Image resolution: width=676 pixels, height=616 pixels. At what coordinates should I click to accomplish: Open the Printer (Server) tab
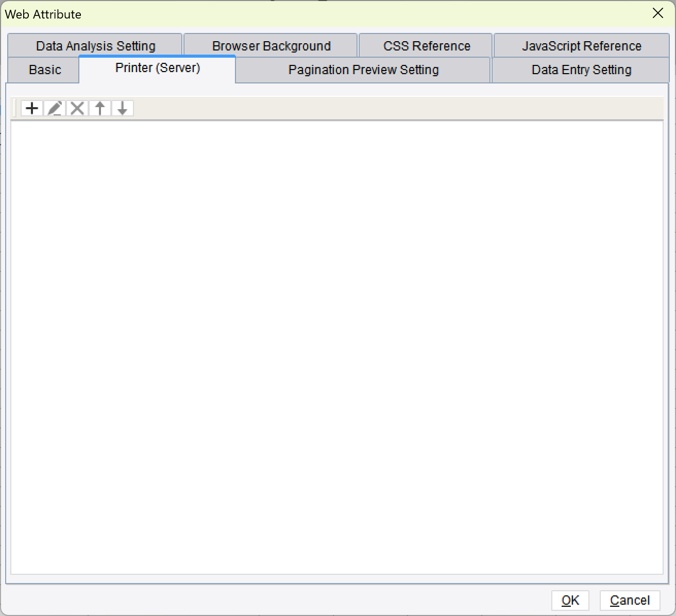click(157, 68)
